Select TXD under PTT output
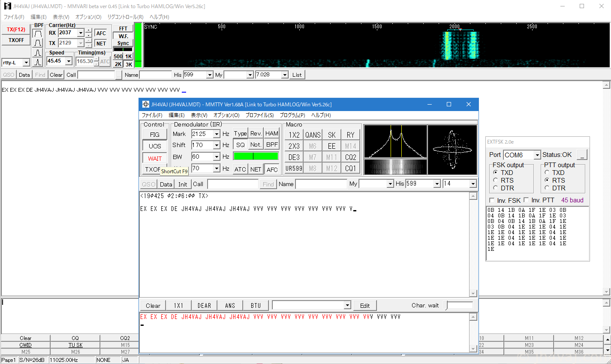 click(x=555, y=173)
